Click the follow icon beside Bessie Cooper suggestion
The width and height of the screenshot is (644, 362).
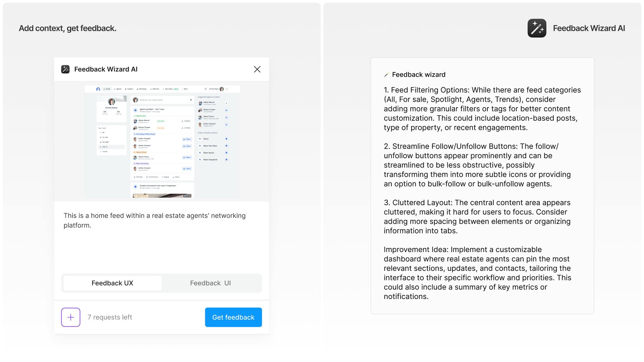pyautogui.click(x=226, y=110)
